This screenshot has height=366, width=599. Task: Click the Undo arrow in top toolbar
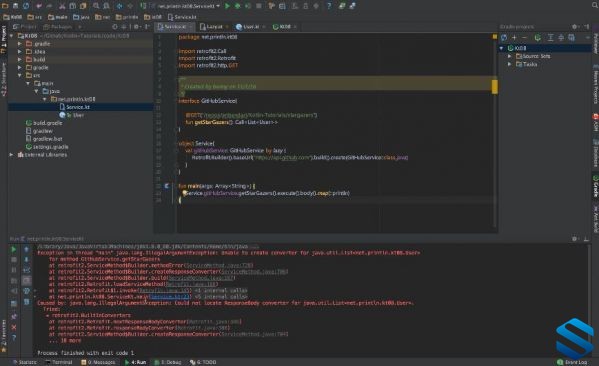39,6
